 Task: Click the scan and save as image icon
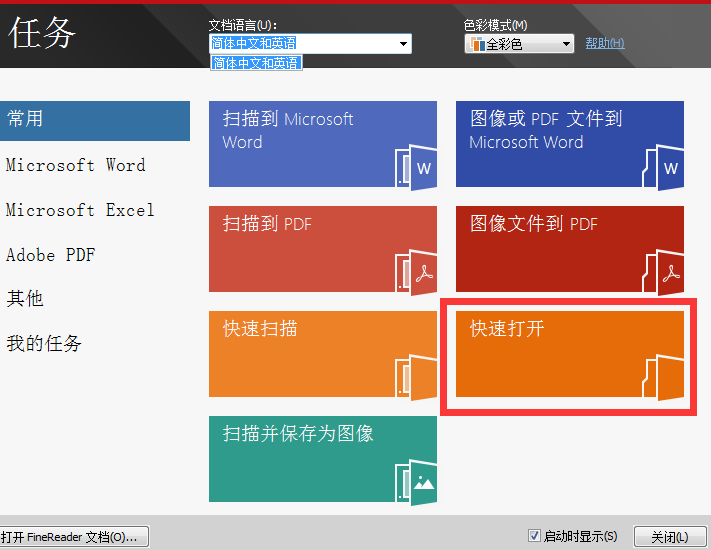click(416, 482)
